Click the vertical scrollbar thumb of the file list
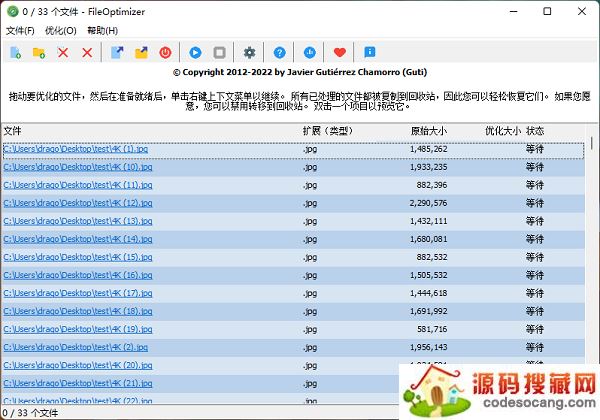This screenshot has height=420, width=600. tap(592, 143)
